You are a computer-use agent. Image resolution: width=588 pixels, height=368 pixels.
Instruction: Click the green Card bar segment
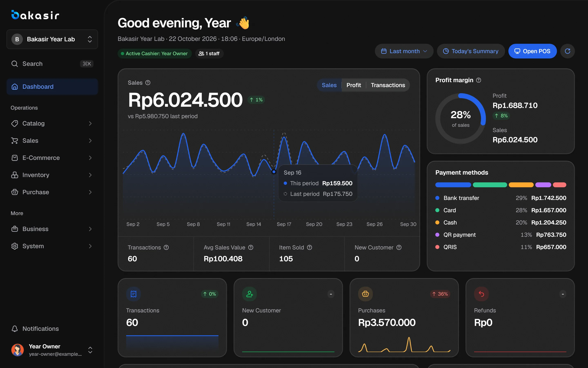point(490,185)
